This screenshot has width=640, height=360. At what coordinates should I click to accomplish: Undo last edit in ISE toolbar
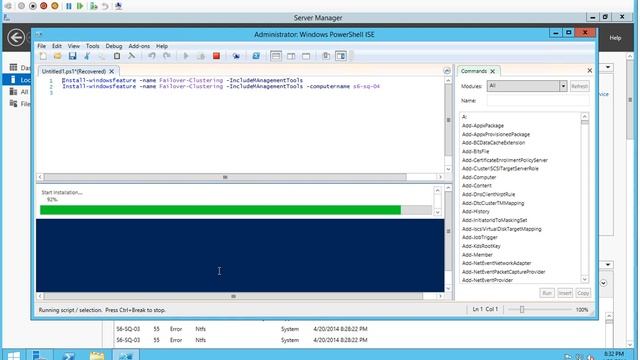point(152,56)
